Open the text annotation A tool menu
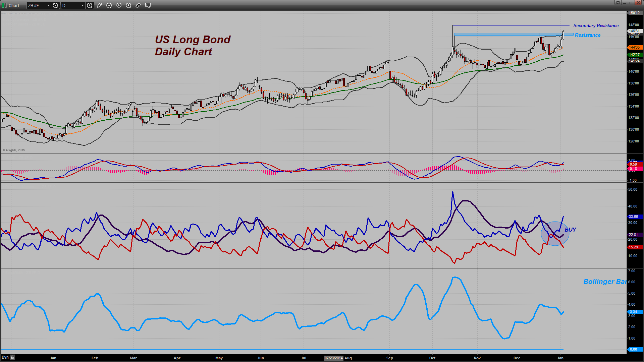The height and width of the screenshot is (362, 644). (x=128, y=5)
